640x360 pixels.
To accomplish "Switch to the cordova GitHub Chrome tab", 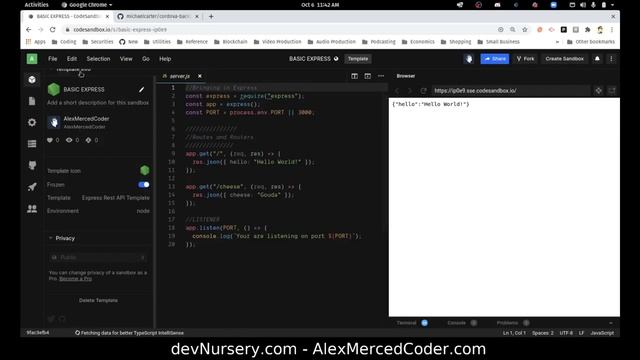I will click(158, 16).
